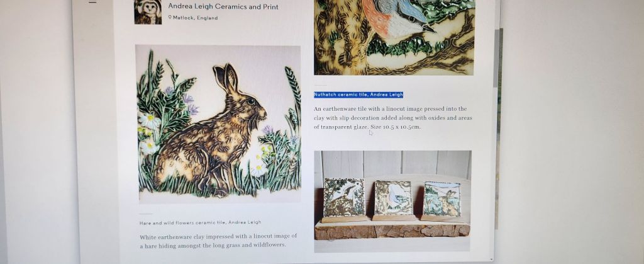Click the White earthenware clay description text
The image size is (644, 264).
pos(218,241)
